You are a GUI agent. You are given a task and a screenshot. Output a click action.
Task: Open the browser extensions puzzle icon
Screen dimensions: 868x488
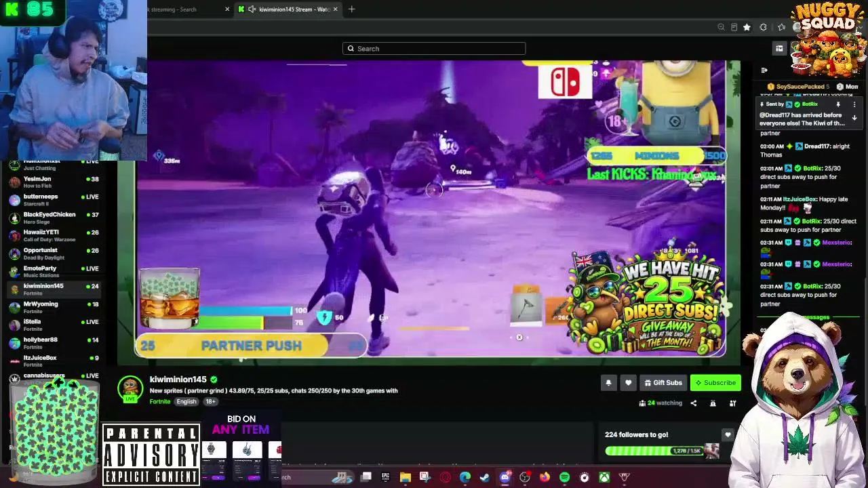(x=763, y=27)
